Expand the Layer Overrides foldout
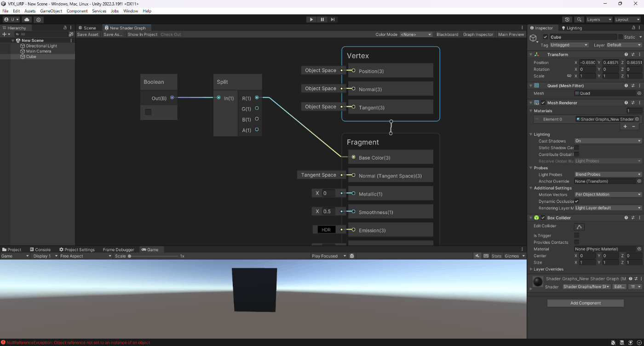The height and width of the screenshot is (346, 644). (532, 269)
